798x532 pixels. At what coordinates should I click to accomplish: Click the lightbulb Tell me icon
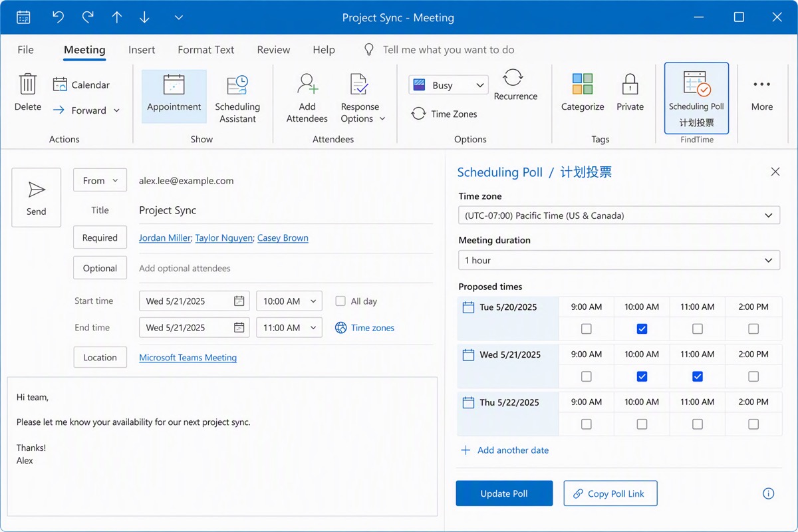tap(369, 50)
